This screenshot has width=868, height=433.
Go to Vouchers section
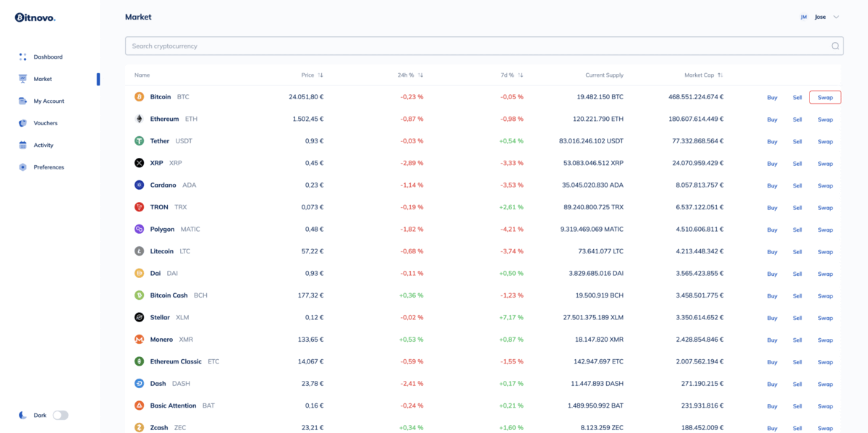point(46,123)
